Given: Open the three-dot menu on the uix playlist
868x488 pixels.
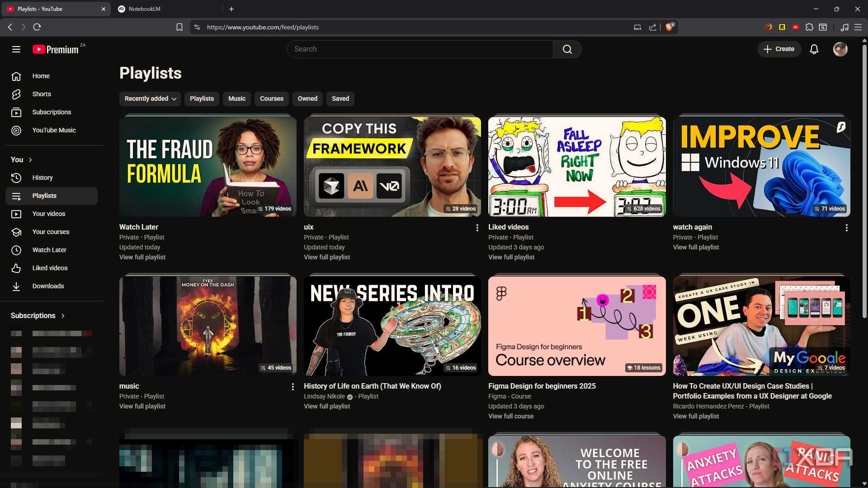Looking at the screenshot, I should tap(477, 228).
